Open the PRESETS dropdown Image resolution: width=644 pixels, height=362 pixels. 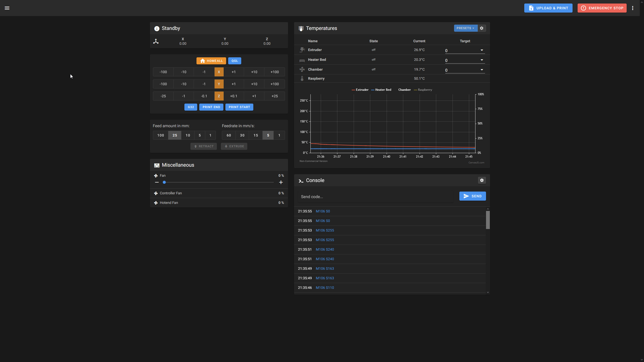[x=465, y=28]
